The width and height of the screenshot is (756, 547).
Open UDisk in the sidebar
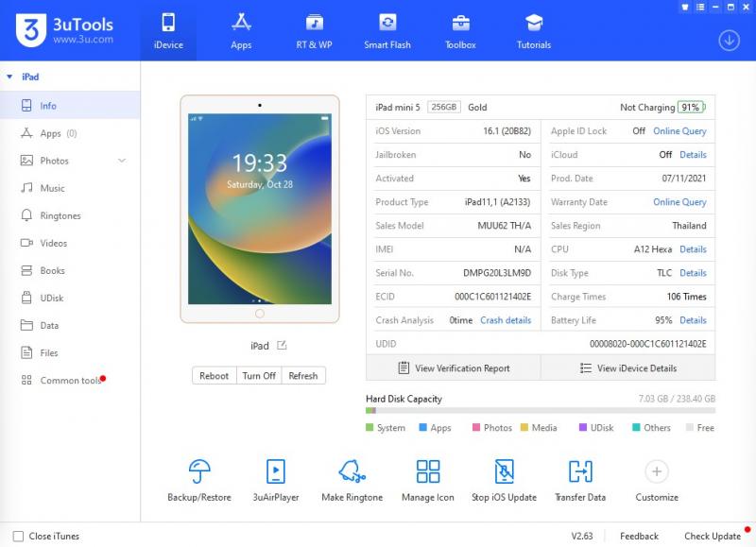[70, 298]
